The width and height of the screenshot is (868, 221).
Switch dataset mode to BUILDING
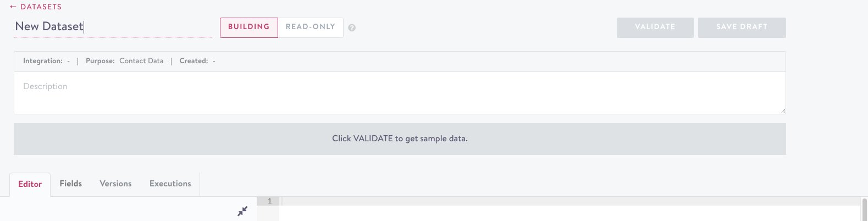[x=249, y=27]
